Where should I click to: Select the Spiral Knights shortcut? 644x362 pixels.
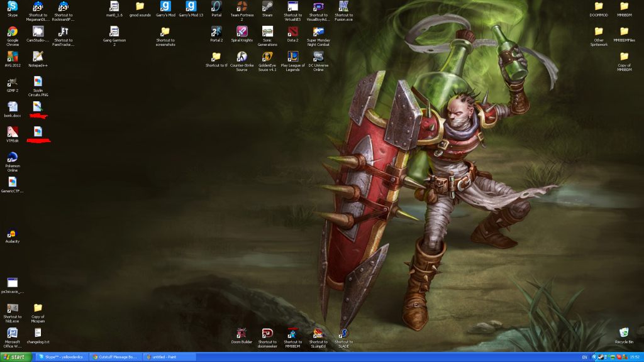click(241, 31)
